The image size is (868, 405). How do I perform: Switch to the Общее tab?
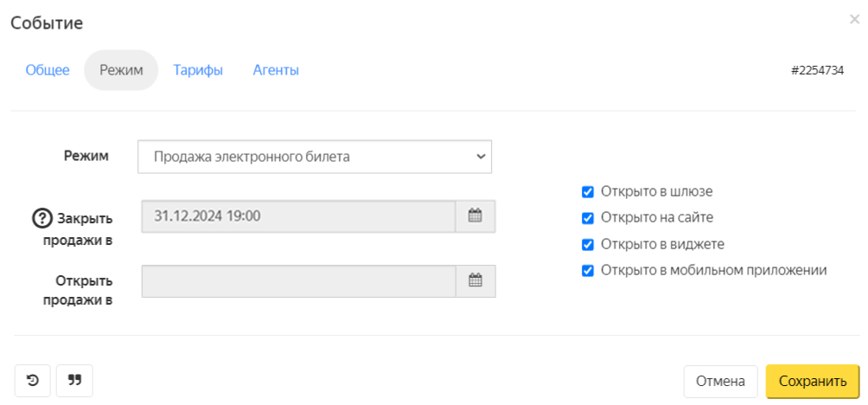tap(48, 71)
